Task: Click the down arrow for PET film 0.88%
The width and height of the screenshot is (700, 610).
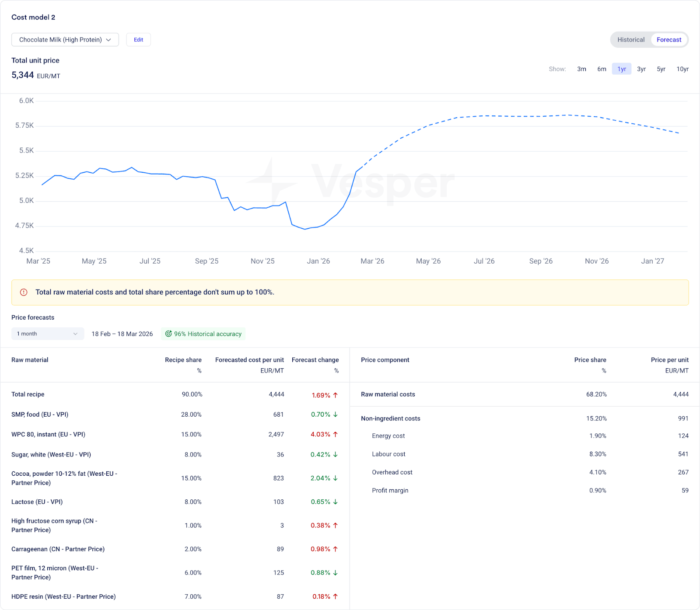Action: (x=336, y=572)
